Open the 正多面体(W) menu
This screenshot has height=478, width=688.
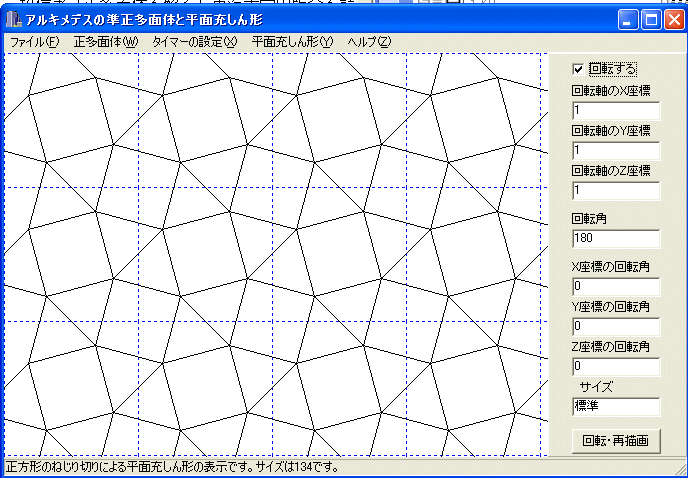(105, 42)
